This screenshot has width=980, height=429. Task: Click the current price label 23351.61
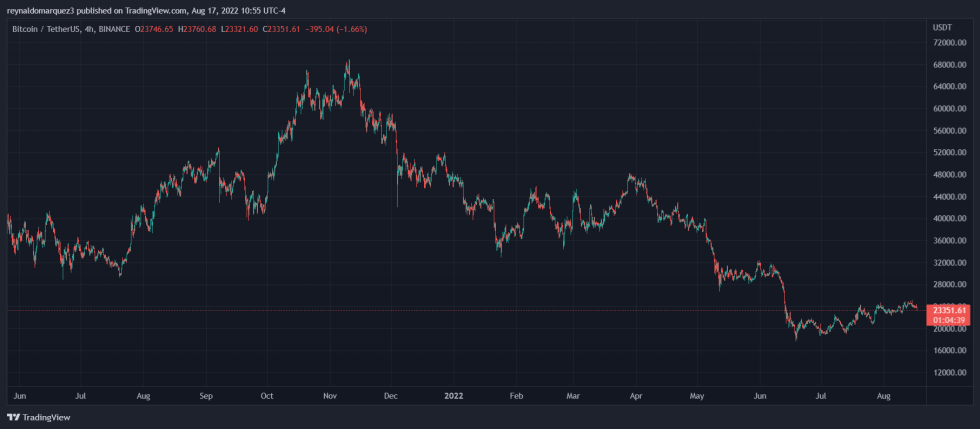pyautogui.click(x=950, y=310)
